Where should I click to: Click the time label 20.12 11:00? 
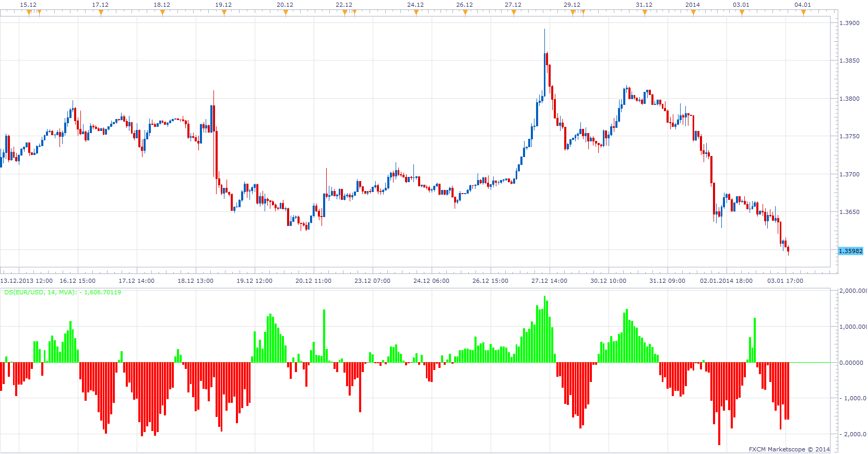[x=313, y=281]
